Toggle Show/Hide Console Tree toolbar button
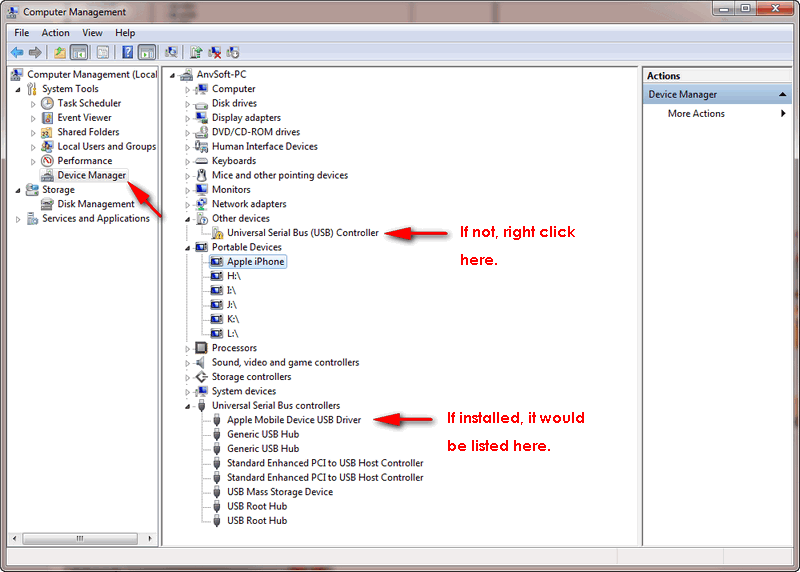The width and height of the screenshot is (800, 572). click(79, 52)
